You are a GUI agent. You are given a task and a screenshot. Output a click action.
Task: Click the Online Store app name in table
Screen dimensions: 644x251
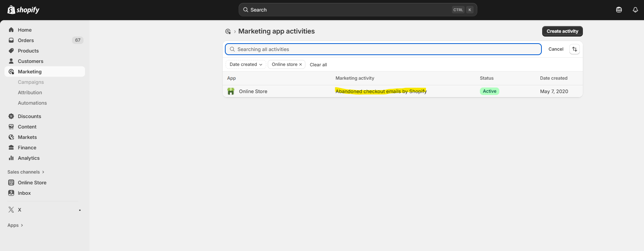pyautogui.click(x=253, y=91)
